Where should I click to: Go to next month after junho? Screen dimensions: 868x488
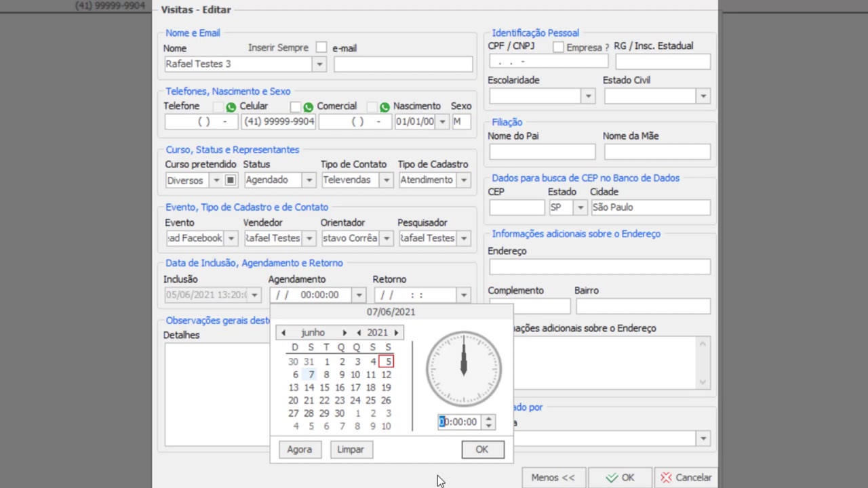point(344,333)
